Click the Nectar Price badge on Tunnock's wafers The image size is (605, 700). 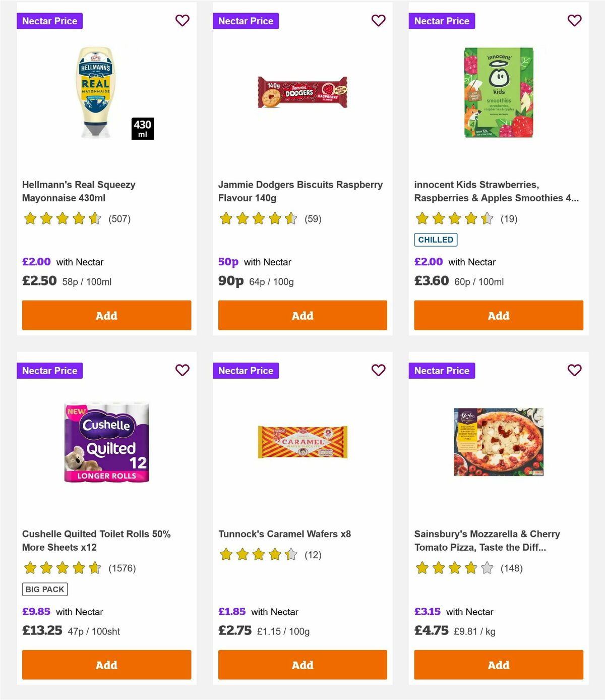click(x=246, y=370)
